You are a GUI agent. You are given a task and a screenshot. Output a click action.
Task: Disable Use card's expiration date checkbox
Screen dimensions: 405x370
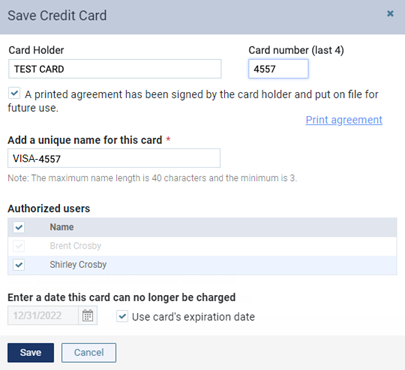coord(122,316)
